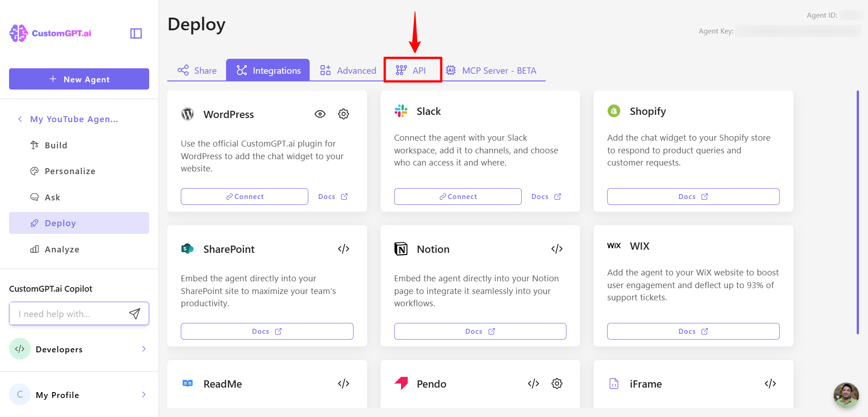Screen dimensions: 868x417
Task: Select the Agent Key value field
Action: coord(799,31)
